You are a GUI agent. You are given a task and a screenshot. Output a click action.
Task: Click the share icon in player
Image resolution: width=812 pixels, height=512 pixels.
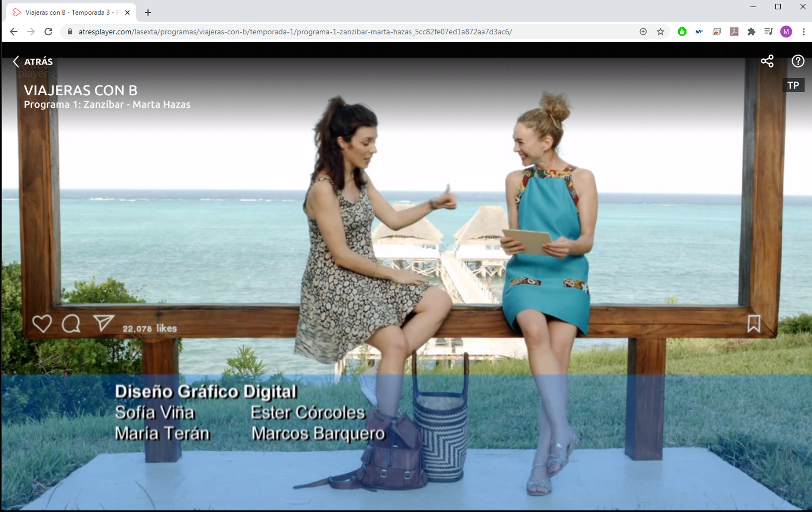click(767, 61)
